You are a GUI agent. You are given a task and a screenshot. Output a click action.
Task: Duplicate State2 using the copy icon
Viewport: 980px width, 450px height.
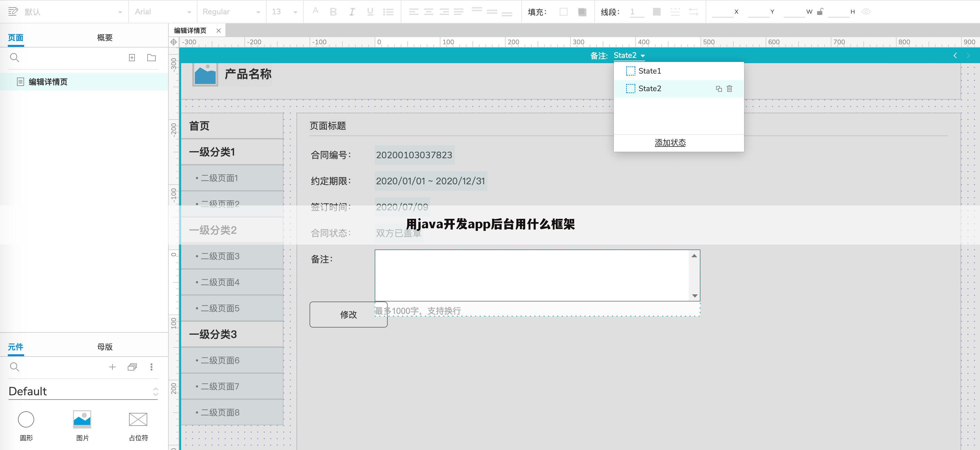coord(718,89)
